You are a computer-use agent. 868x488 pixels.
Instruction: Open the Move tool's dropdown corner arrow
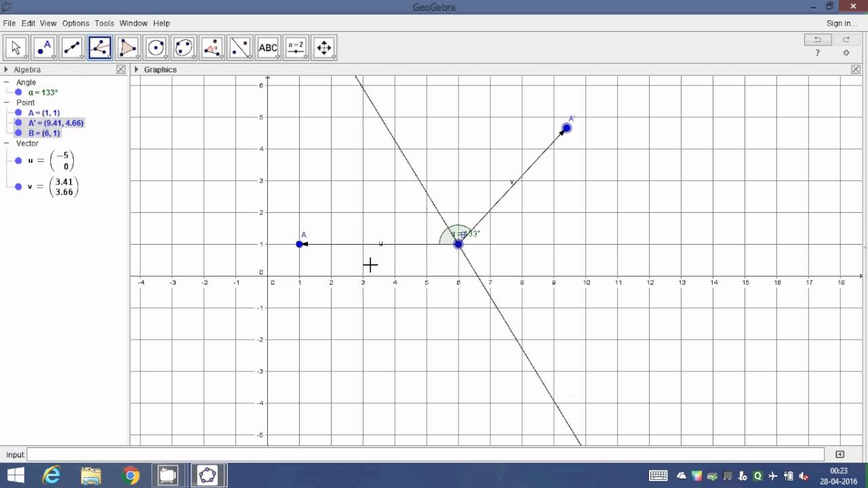click(25, 57)
